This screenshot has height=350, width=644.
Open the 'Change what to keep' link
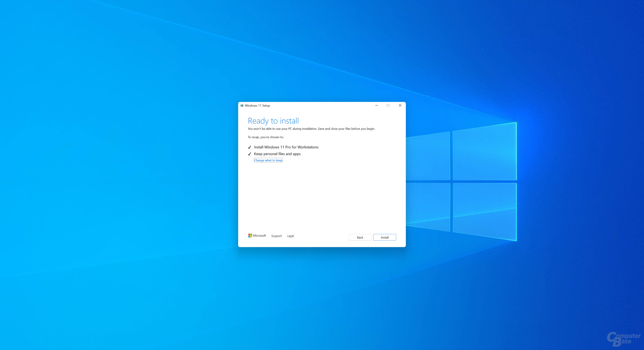[x=268, y=160]
